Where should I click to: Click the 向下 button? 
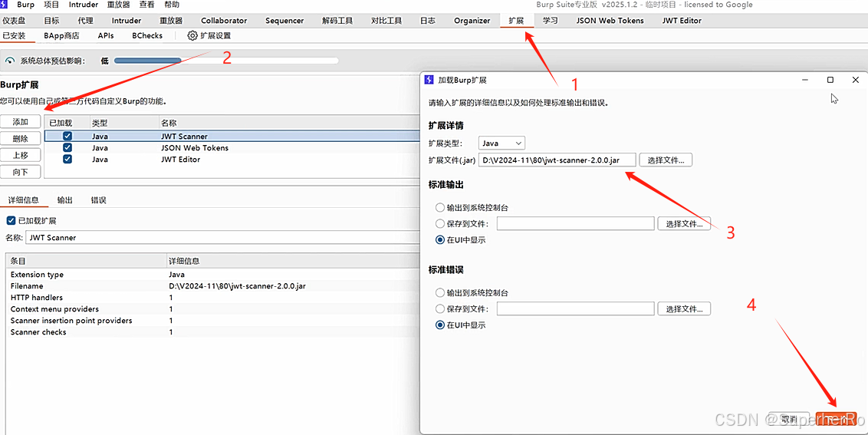tap(21, 172)
